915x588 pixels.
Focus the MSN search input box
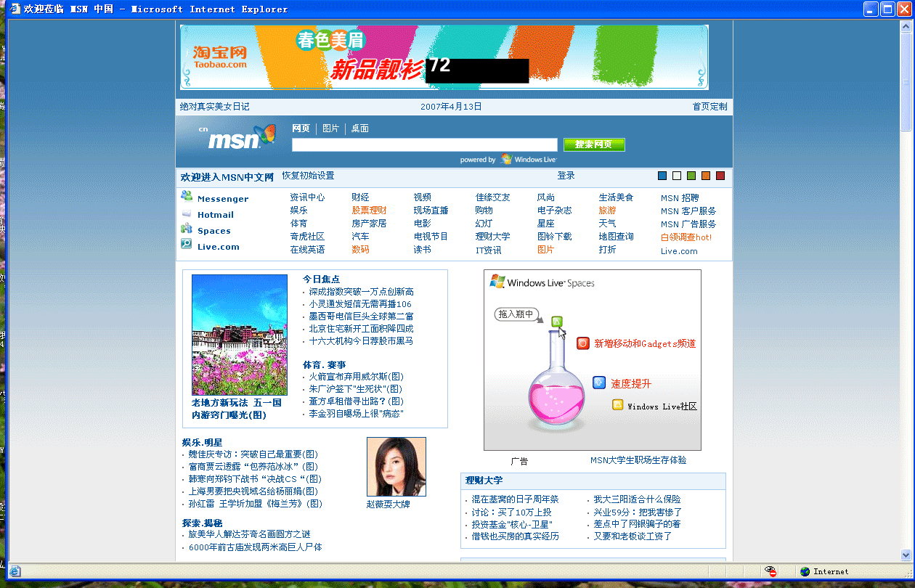click(425, 144)
